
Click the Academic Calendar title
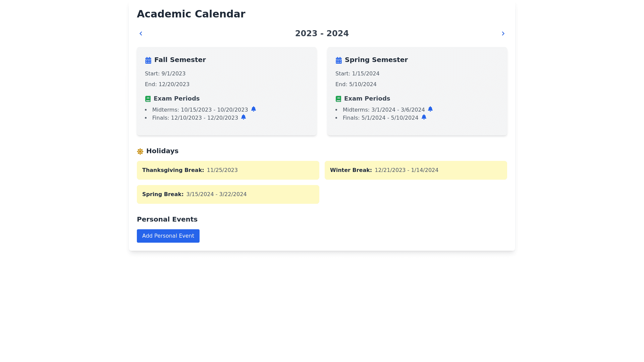pyautogui.click(x=191, y=14)
